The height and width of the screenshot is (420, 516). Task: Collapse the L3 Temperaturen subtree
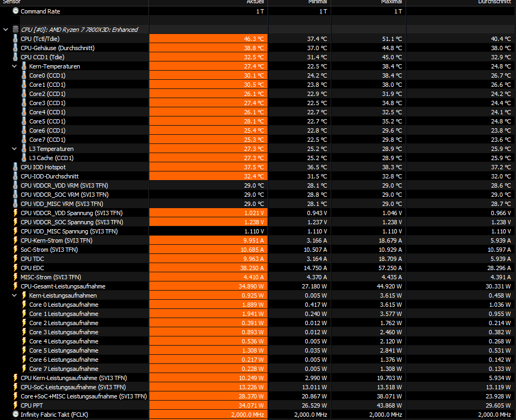[14, 149]
